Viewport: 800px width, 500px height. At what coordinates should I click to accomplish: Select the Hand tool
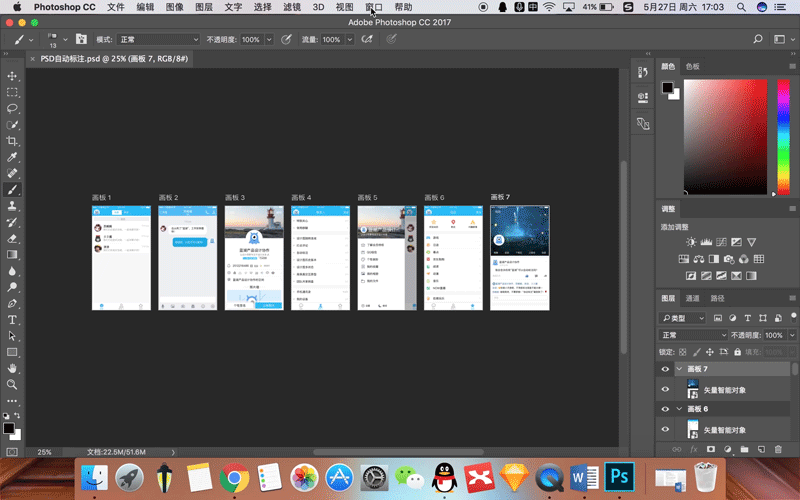point(12,368)
